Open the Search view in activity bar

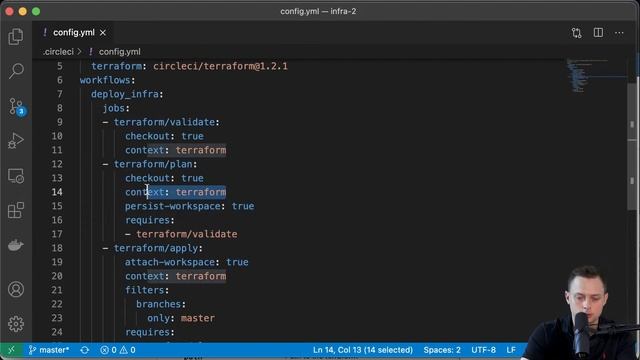[x=16, y=71]
